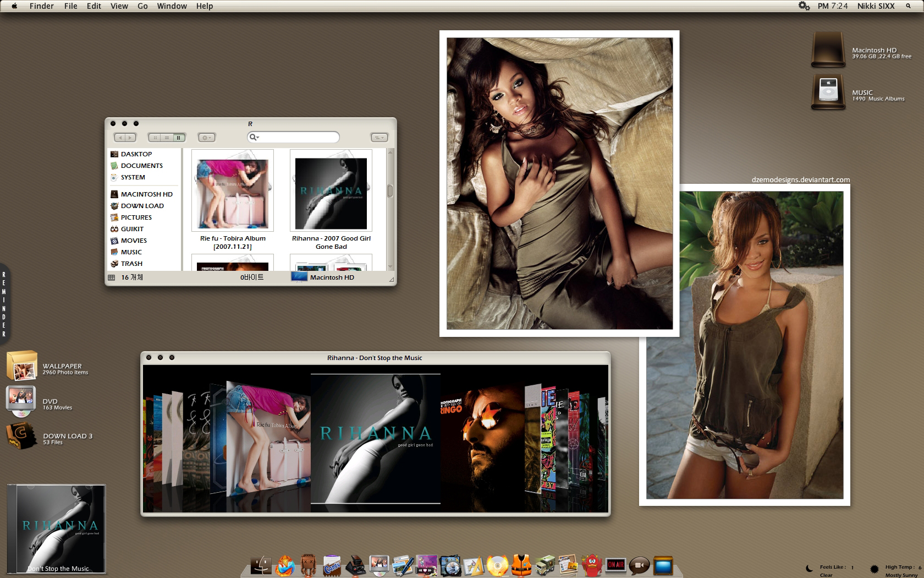Screen dimensions: 924x578
Task: Click Macintosh HD in Finder path bar
Action: (x=323, y=277)
